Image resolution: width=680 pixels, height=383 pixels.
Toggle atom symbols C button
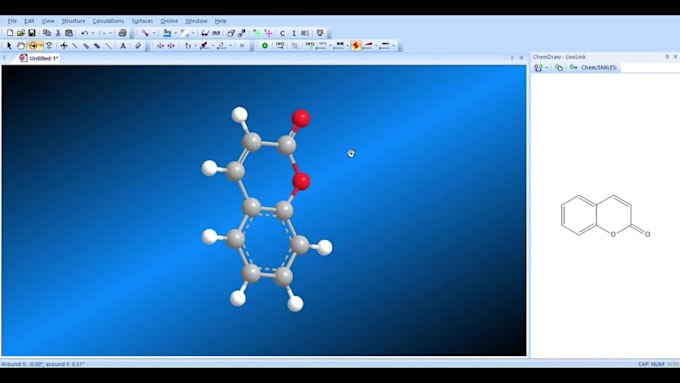click(282, 33)
